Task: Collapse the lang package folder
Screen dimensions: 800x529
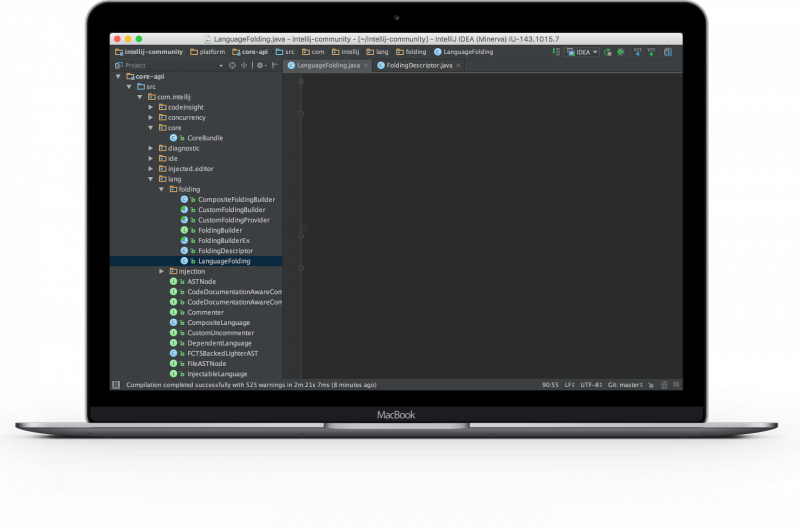Action: click(150, 179)
